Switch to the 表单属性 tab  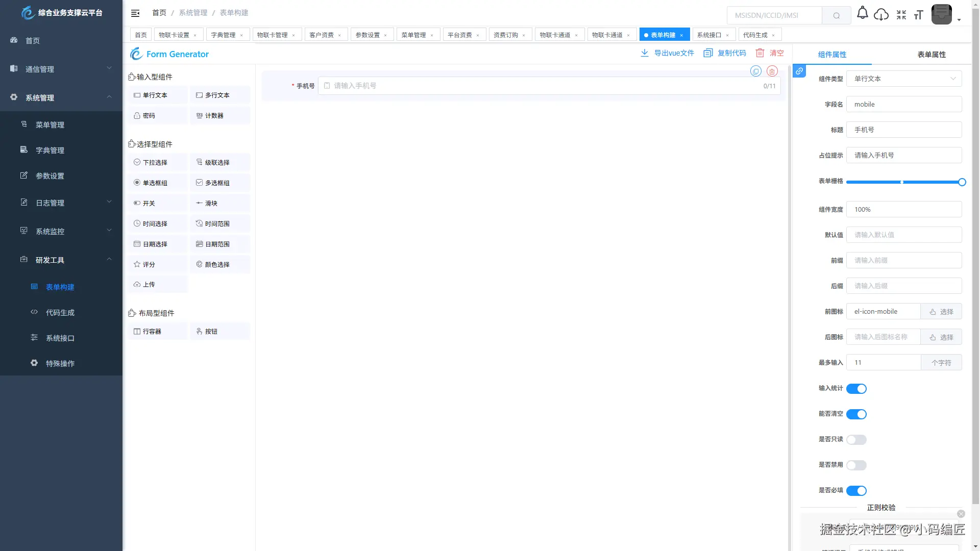[x=932, y=54]
